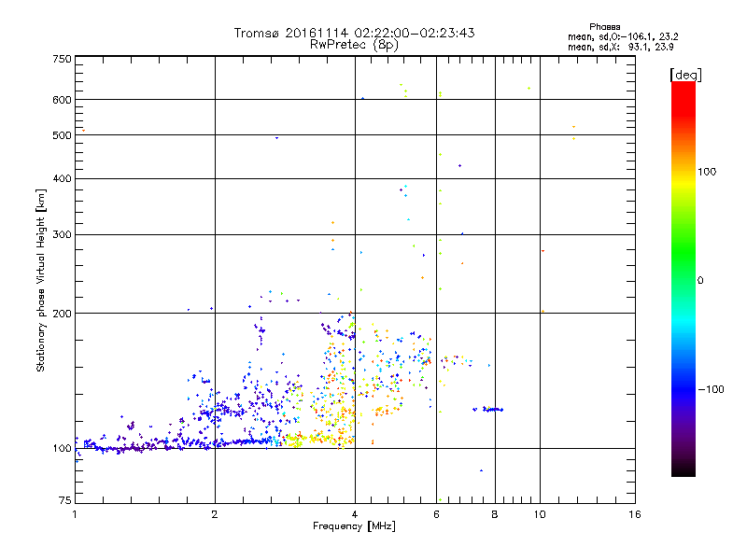Click the orange point at 1 MHz near 500 km
Viewport: 747px width, 560px height.
coord(83,131)
